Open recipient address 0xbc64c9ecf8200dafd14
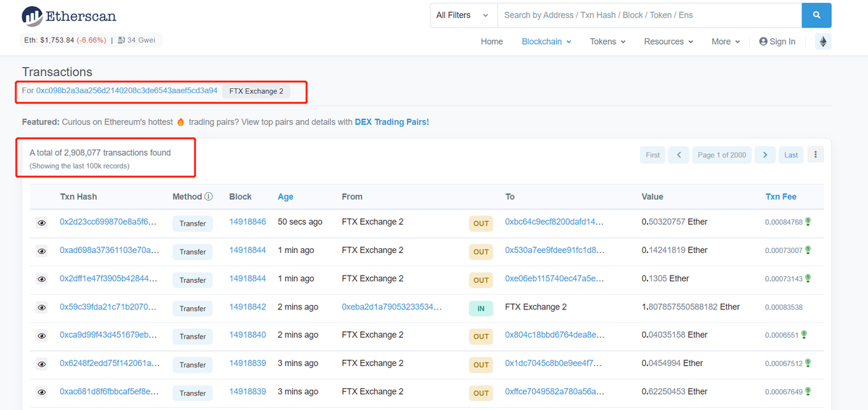Viewport: 868px width, 410px height. 554,222
